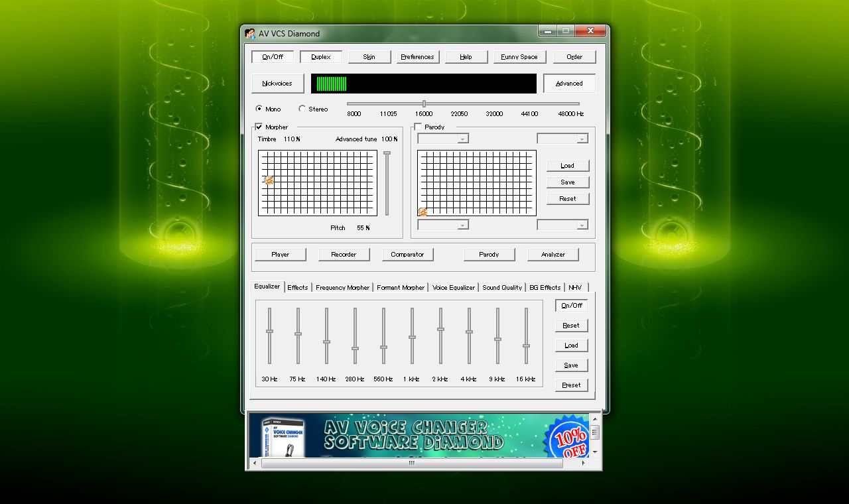Click the AV VCS Diamond title bar icon
Image resolution: width=849 pixels, height=504 pixels.
coord(250,33)
